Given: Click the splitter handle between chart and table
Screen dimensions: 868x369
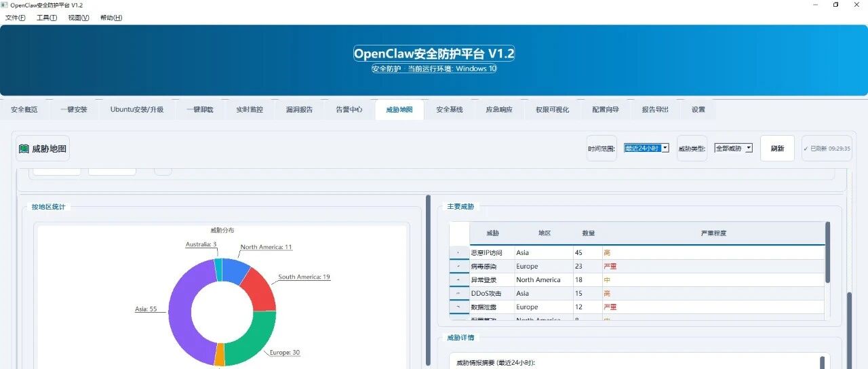Looking at the screenshot, I should [x=428, y=281].
